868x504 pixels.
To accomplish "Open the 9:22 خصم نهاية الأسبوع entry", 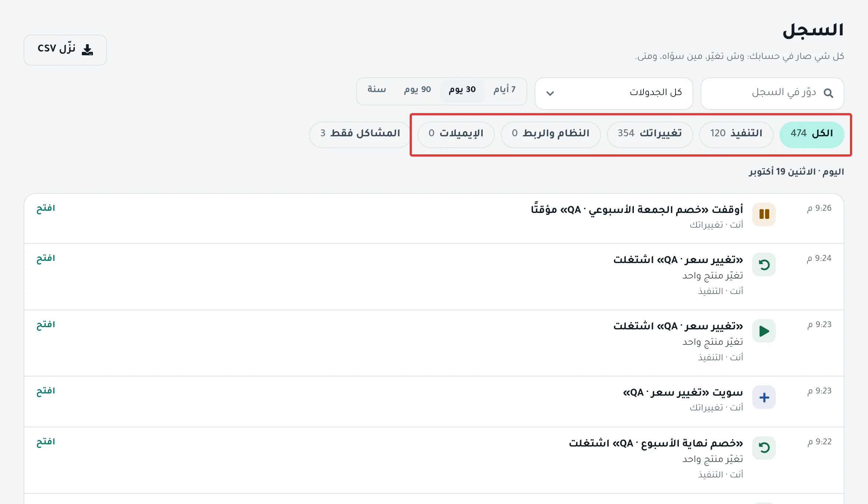I will click(x=46, y=442).
